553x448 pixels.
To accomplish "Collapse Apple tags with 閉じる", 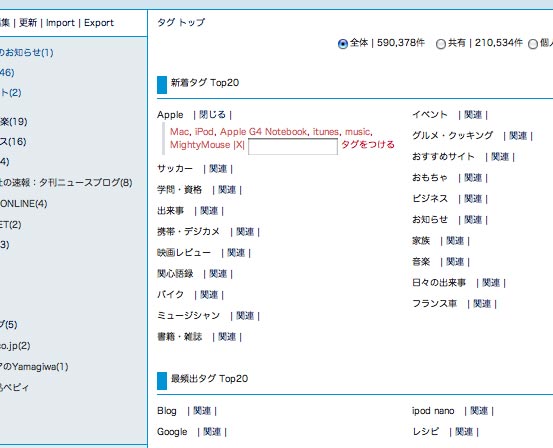I will click(212, 115).
